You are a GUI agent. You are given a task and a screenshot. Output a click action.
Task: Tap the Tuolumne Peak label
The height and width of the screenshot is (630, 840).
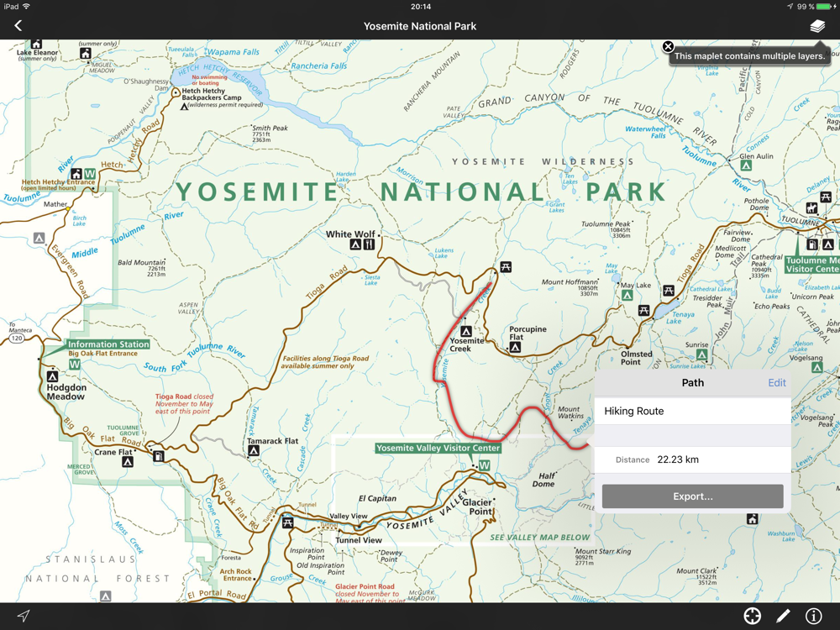tap(606, 224)
